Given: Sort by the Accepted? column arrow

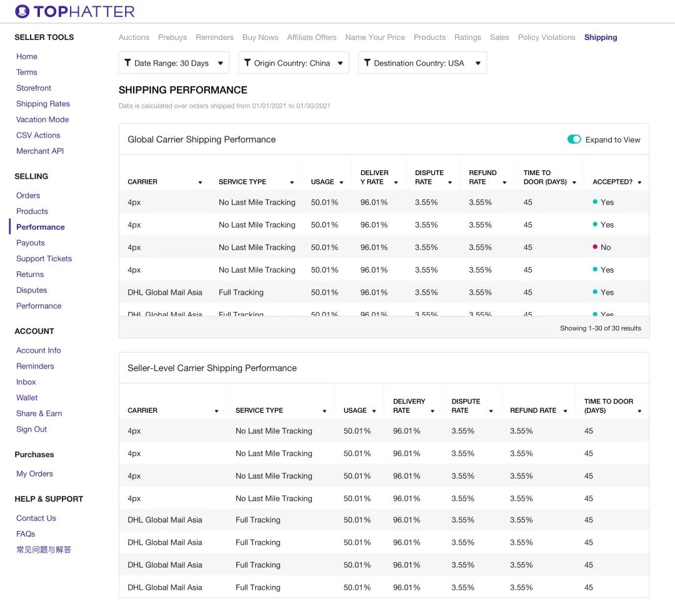Looking at the screenshot, I should point(639,183).
